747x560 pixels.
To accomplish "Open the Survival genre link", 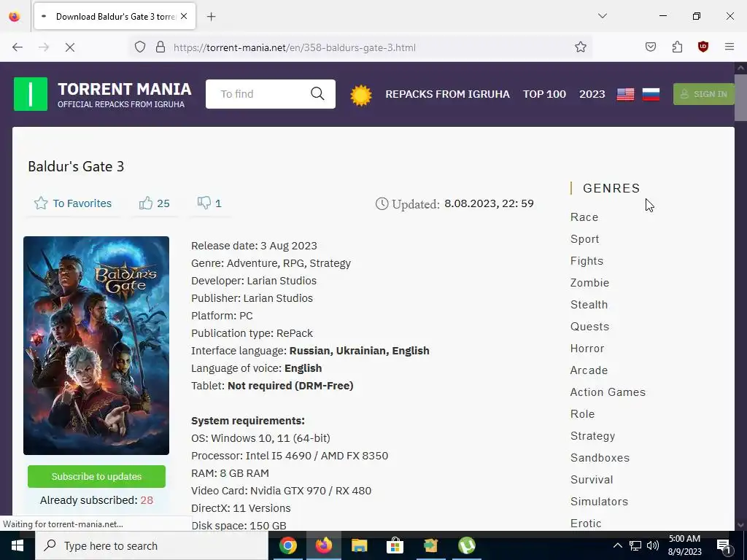I will 592,480.
